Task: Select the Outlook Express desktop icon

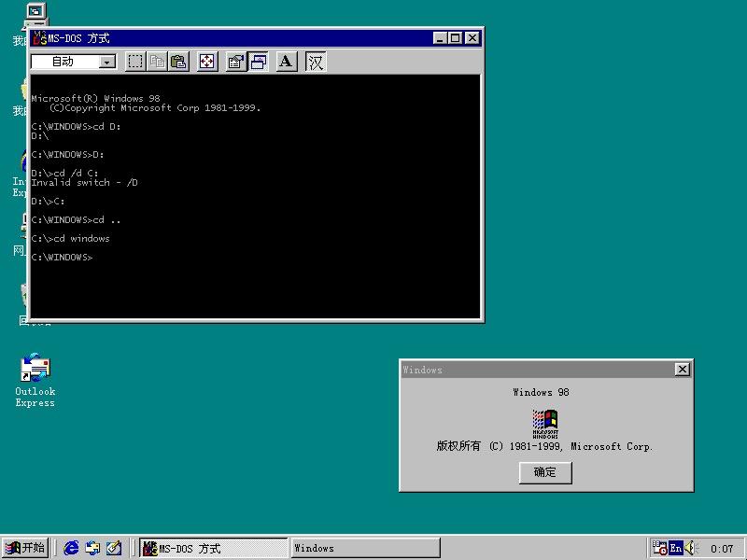Action: tap(35, 380)
